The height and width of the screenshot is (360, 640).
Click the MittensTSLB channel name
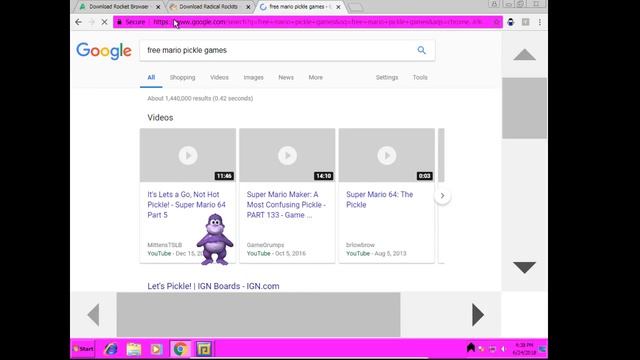click(164, 245)
